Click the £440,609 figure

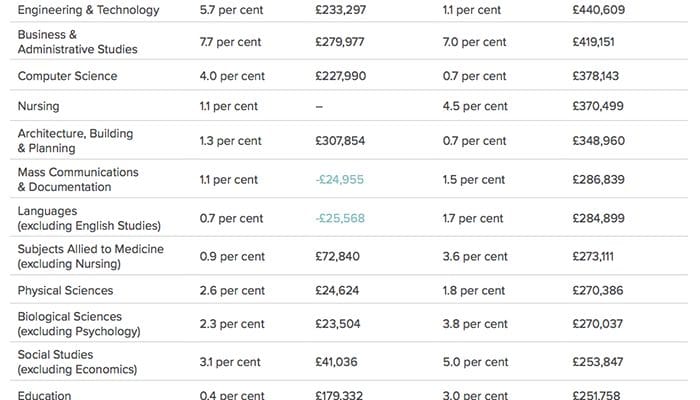pos(598,10)
